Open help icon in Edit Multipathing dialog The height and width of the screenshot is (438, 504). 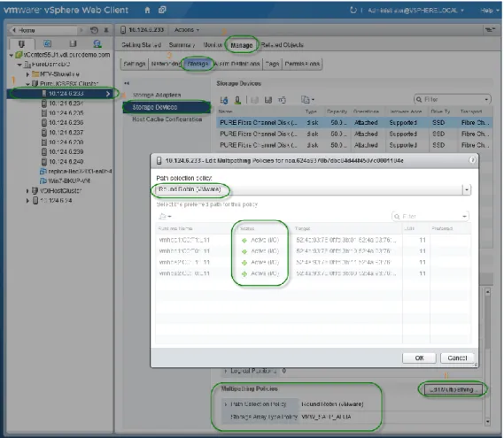pyautogui.click(x=471, y=160)
